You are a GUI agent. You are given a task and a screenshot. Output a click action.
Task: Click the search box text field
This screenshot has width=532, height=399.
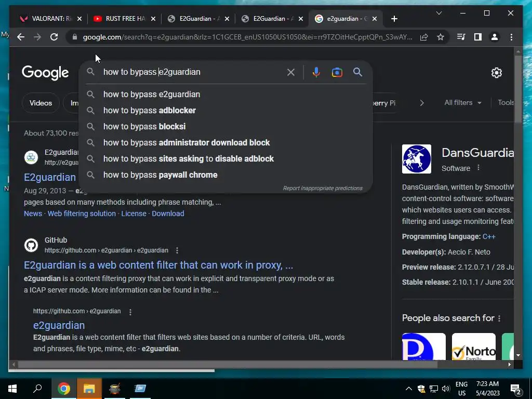(x=193, y=72)
